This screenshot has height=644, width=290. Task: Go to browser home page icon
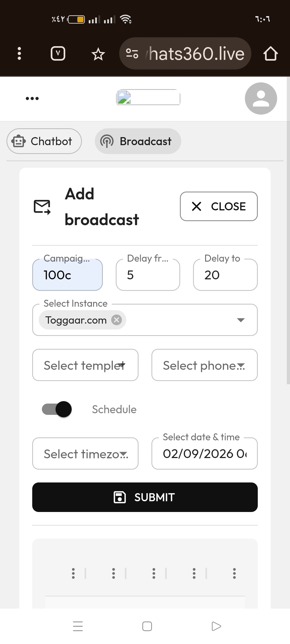point(270,53)
